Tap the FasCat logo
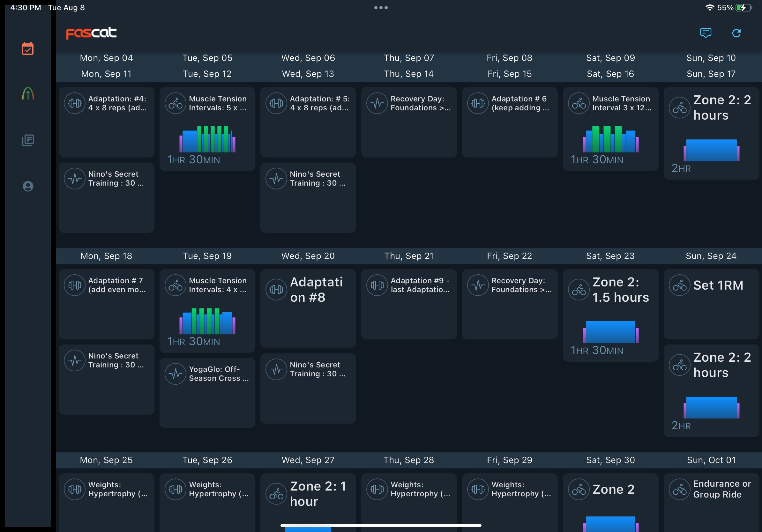 pyautogui.click(x=91, y=33)
